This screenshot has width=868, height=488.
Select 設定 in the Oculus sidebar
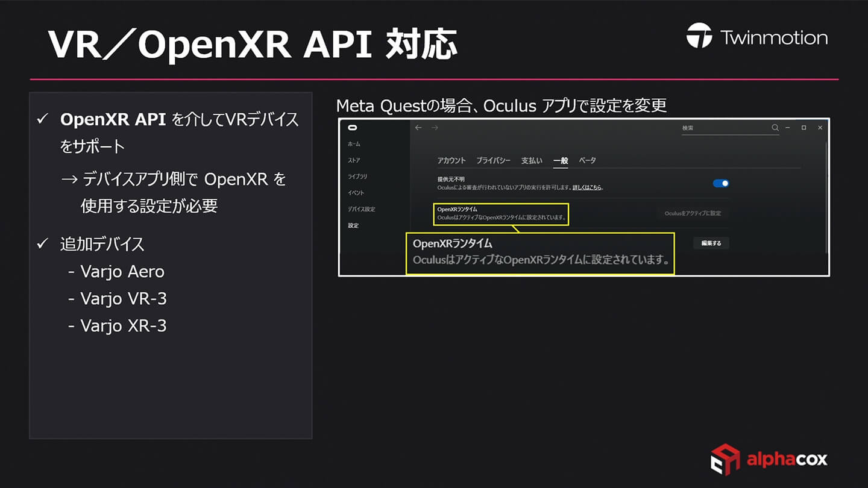tap(353, 225)
